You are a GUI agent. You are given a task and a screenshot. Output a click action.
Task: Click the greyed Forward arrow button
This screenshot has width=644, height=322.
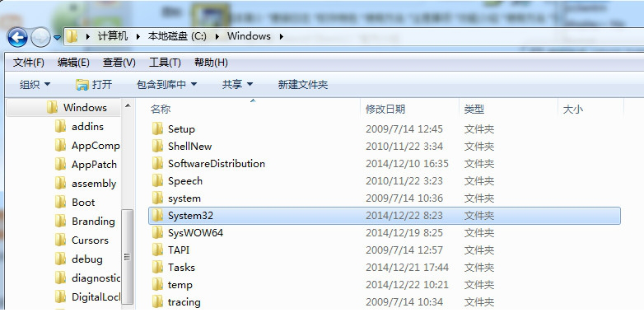40,37
